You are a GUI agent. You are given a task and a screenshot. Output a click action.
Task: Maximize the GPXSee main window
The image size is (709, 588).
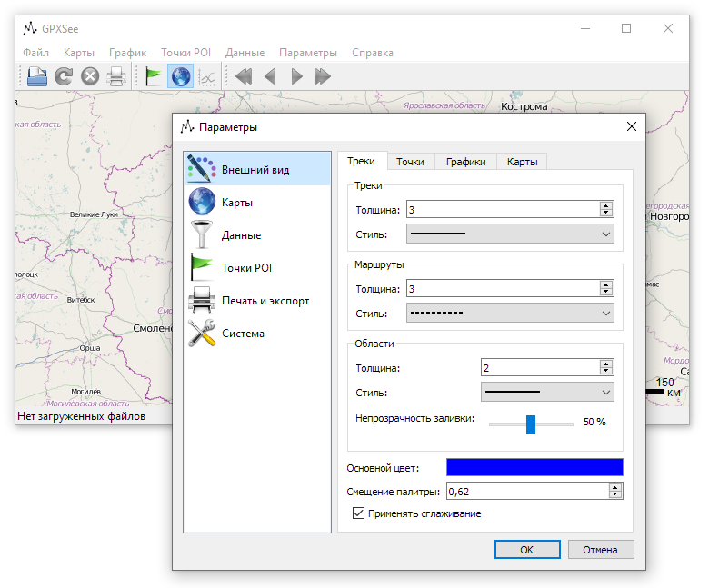pyautogui.click(x=626, y=28)
